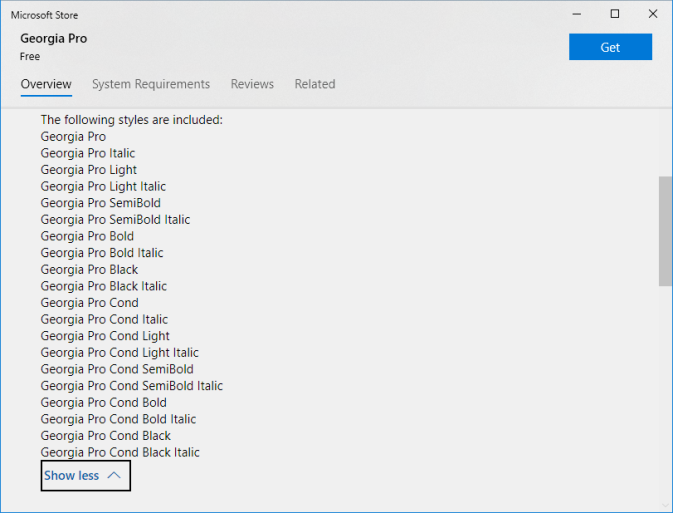Screen dimensions: 673x513
Task: Click the blue Get button
Action: (610, 47)
